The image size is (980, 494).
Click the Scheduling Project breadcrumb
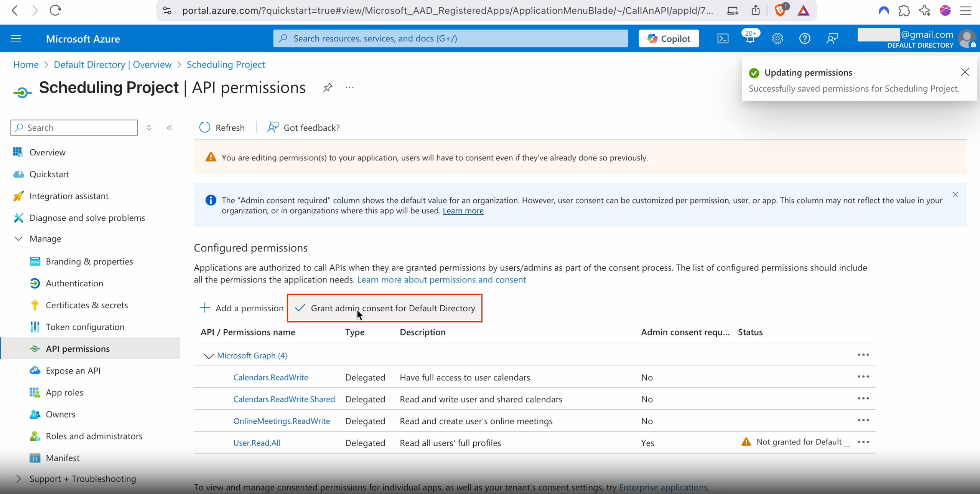tap(226, 64)
